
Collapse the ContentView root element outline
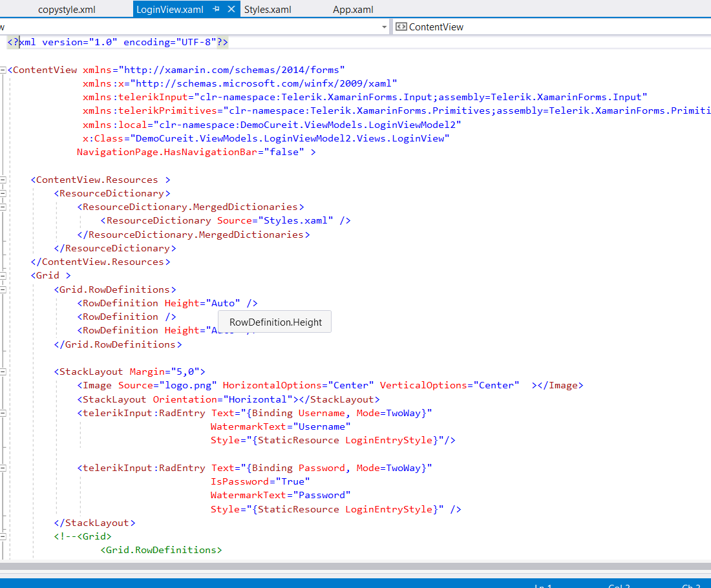(x=3, y=70)
